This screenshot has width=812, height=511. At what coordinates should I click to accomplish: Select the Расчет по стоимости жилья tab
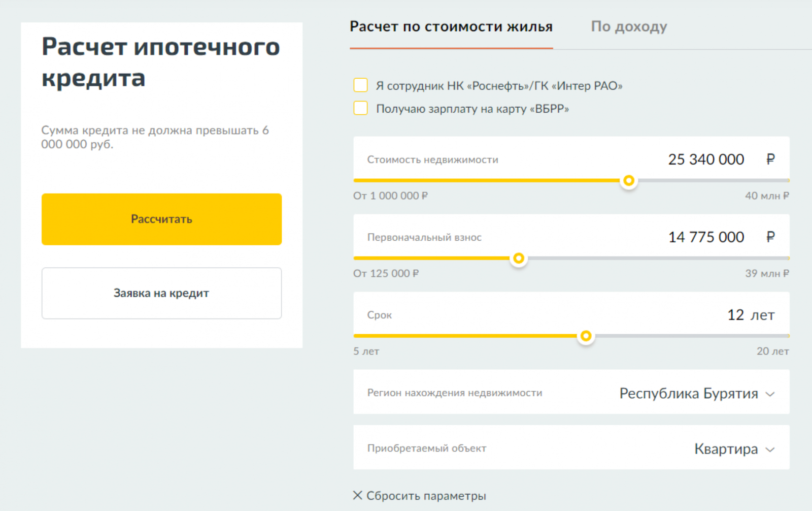click(x=451, y=26)
